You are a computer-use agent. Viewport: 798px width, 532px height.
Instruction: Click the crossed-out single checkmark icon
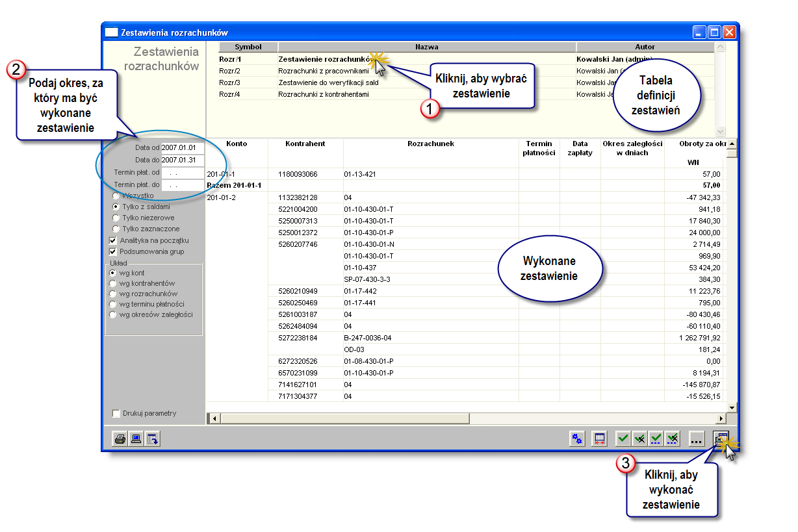click(x=639, y=439)
